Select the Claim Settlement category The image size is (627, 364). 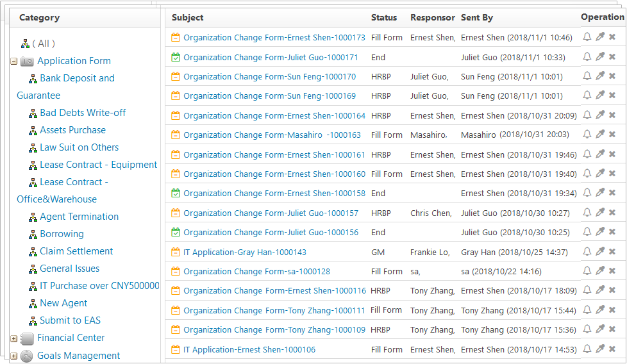coord(76,251)
